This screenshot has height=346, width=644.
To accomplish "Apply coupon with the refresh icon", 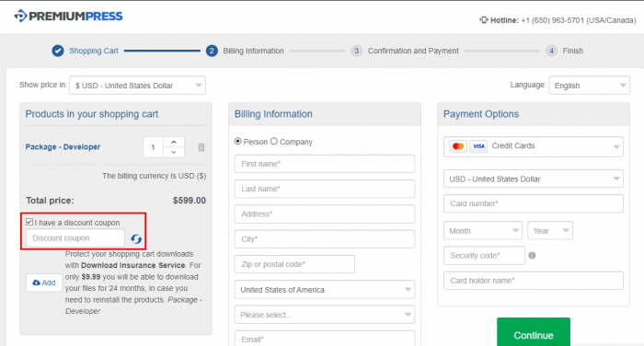I will (136, 238).
